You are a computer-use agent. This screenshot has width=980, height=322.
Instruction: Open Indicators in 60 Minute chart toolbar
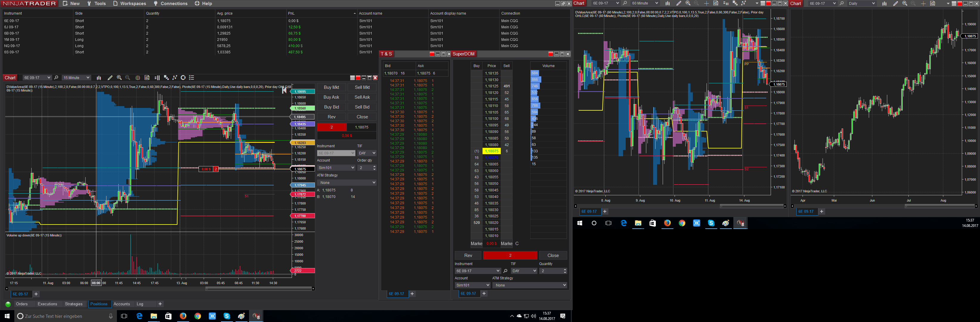coord(743,3)
